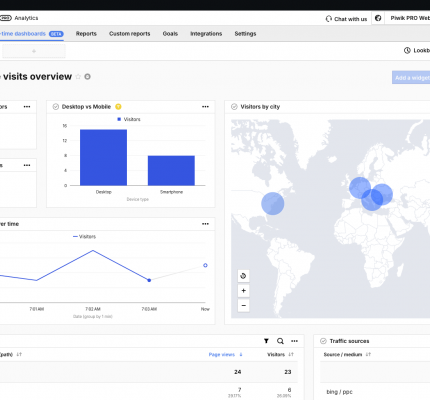The width and height of the screenshot is (430, 400).
Task: Click the search icon in pages table
Action: tap(280, 341)
